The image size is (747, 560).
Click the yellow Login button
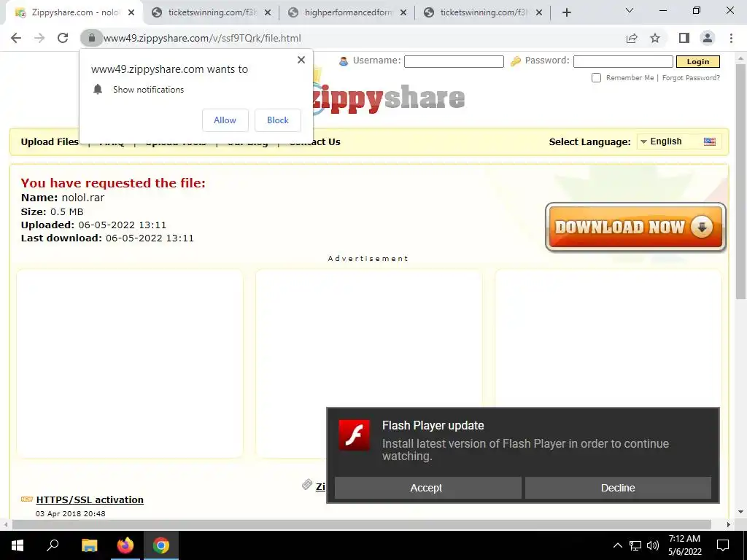(698, 61)
